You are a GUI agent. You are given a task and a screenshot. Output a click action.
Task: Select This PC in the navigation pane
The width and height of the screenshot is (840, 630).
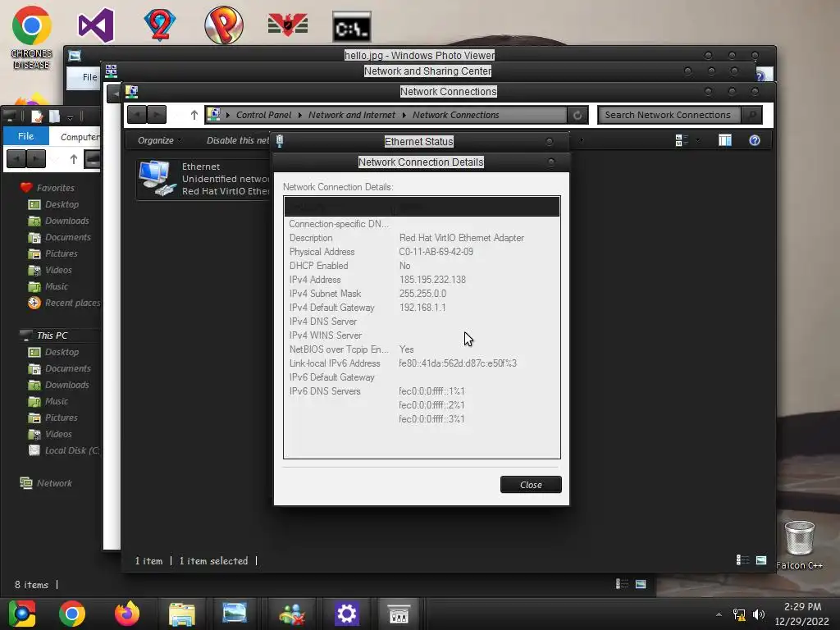(52, 336)
